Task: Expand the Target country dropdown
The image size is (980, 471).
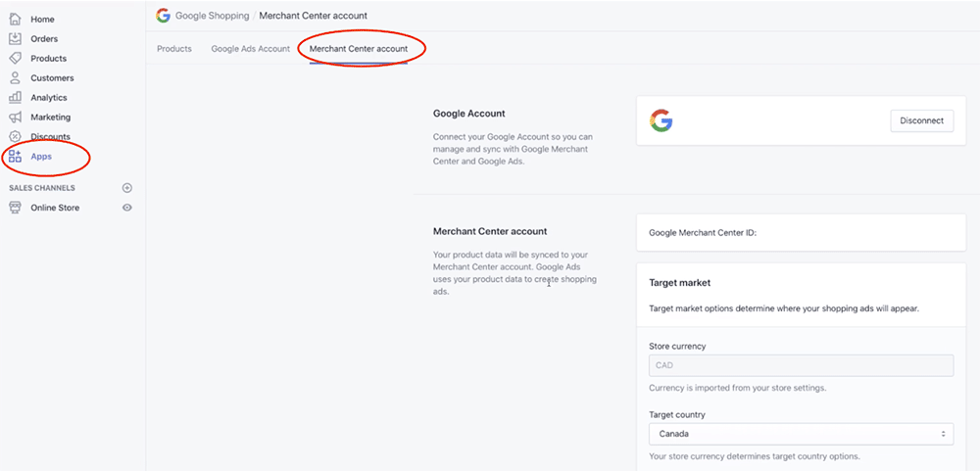Action: click(801, 433)
